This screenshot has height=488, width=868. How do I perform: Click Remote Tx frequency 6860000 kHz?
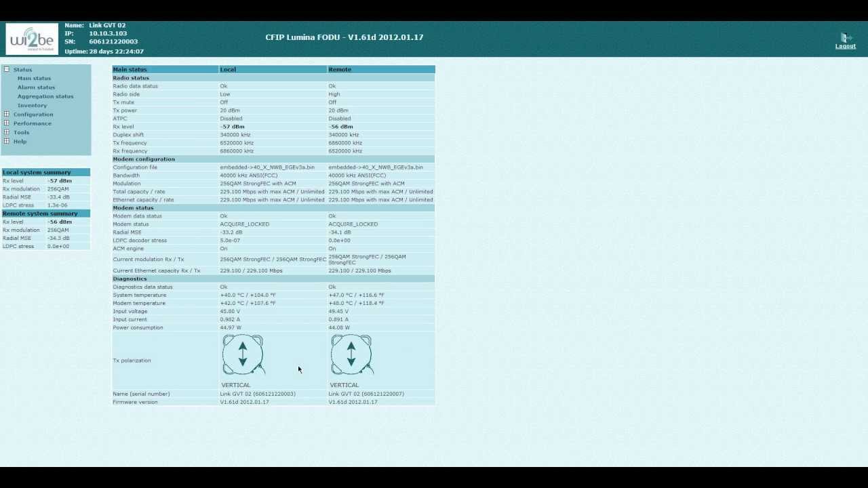pos(345,143)
